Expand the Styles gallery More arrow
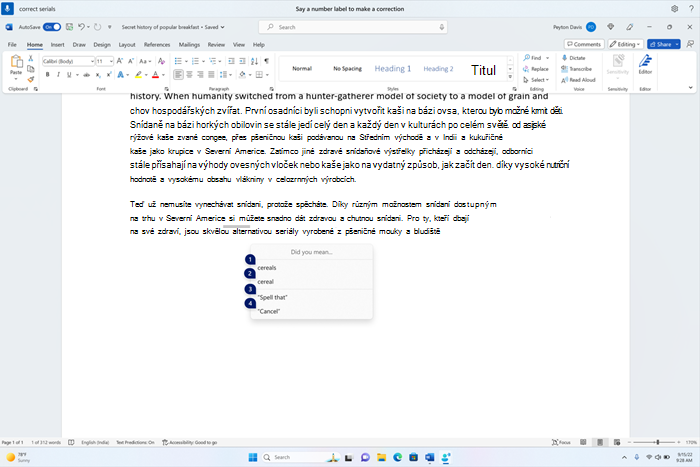 click(x=510, y=77)
